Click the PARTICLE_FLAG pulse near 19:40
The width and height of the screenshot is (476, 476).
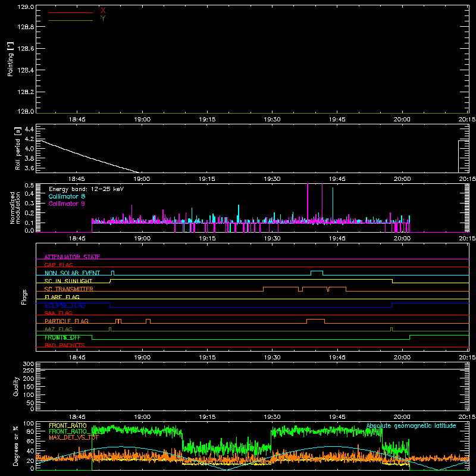[315, 321]
